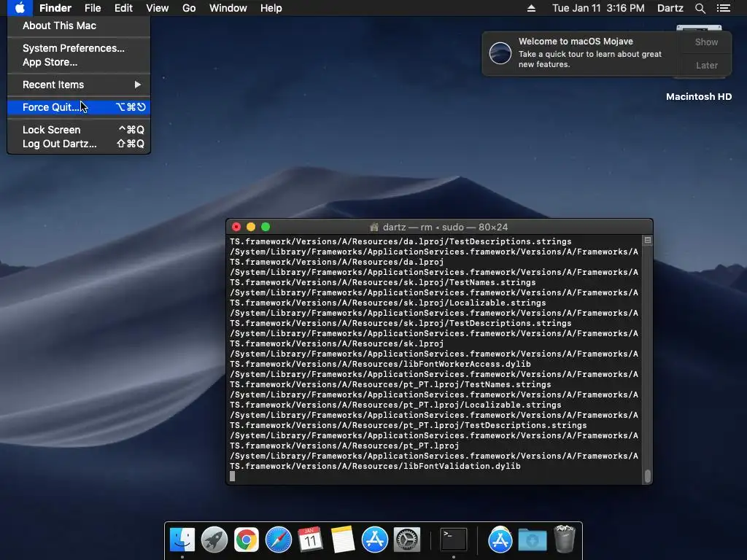747x560 pixels.
Task: Open the Go menu
Action: [x=189, y=8]
